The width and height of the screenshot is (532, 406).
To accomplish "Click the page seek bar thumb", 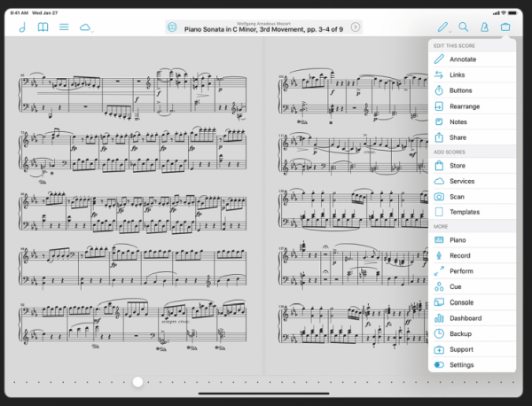I will point(137,382).
